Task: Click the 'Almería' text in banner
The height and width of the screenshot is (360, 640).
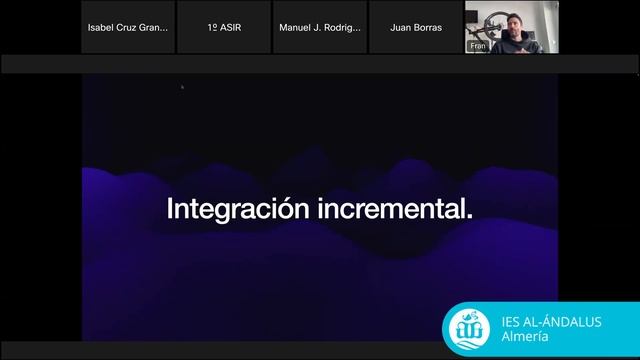Action: pyautogui.click(x=525, y=336)
